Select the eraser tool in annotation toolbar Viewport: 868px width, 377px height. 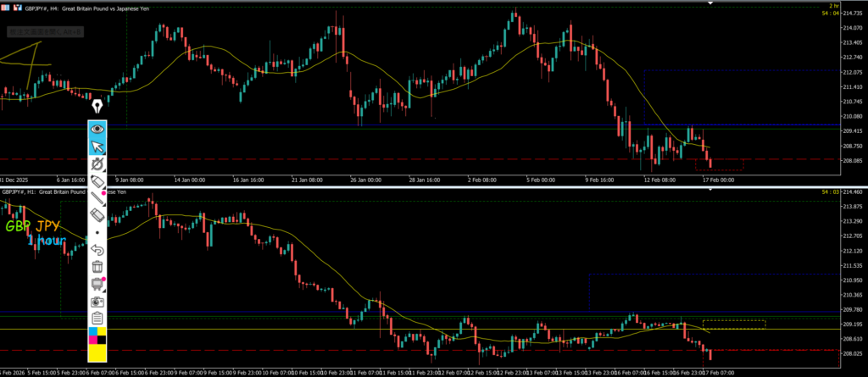(97, 215)
